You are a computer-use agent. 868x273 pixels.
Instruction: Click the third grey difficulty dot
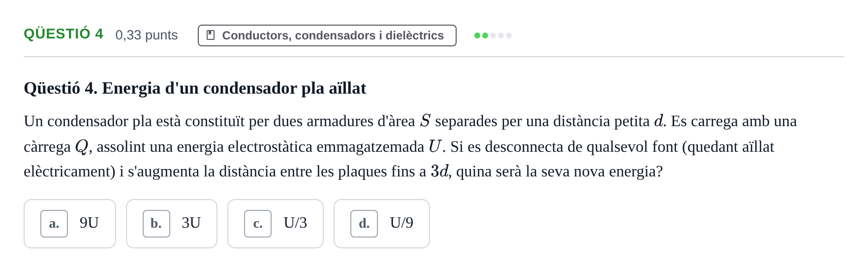pyautogui.click(x=493, y=35)
